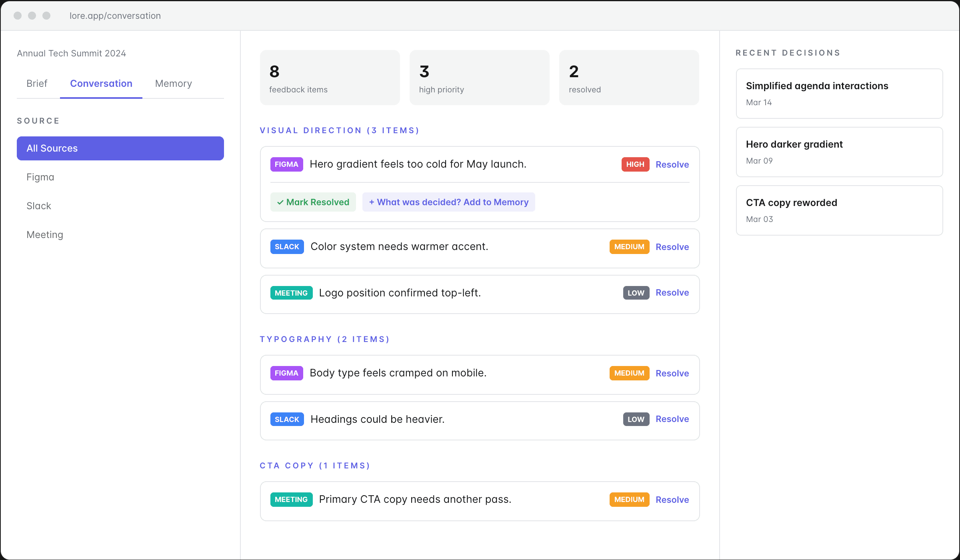The width and height of the screenshot is (960, 560).
Task: Switch to the Brief tab
Action: [37, 84]
